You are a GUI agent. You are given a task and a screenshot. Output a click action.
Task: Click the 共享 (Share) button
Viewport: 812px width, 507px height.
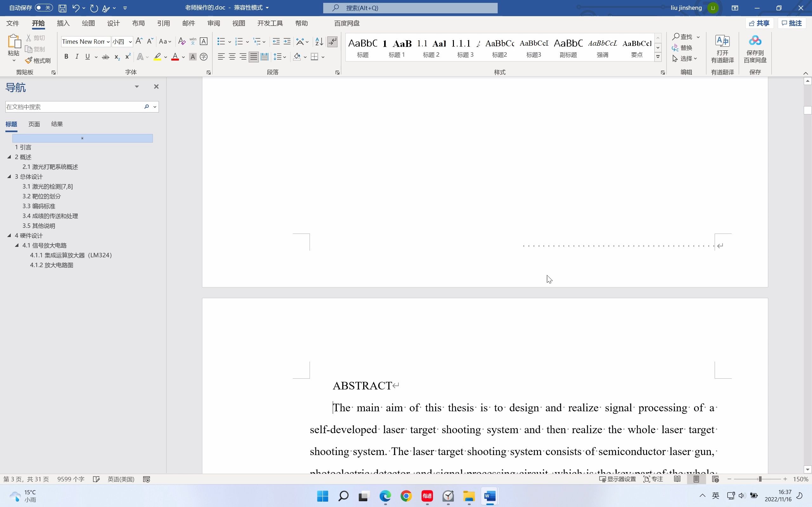(759, 23)
